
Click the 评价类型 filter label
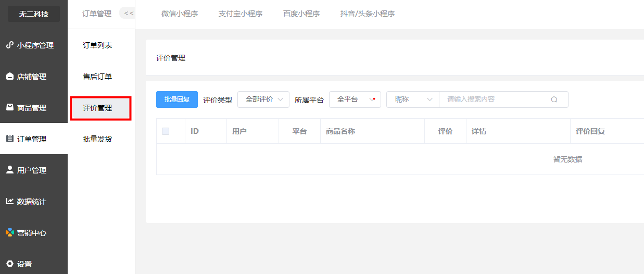218,100
